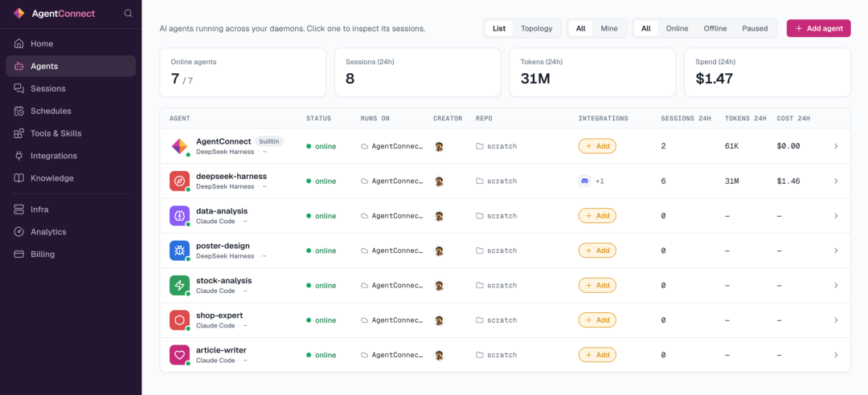Filter agents by Online status
This screenshot has width=868, height=395.
click(x=677, y=28)
